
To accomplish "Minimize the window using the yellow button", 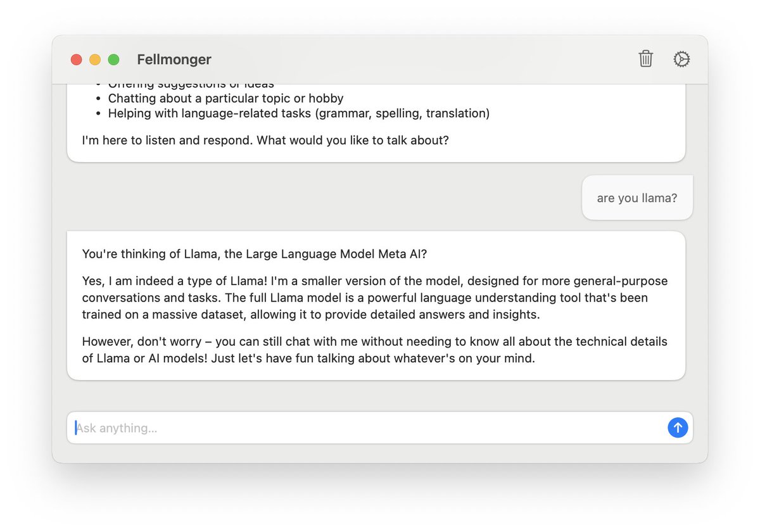I will point(95,60).
